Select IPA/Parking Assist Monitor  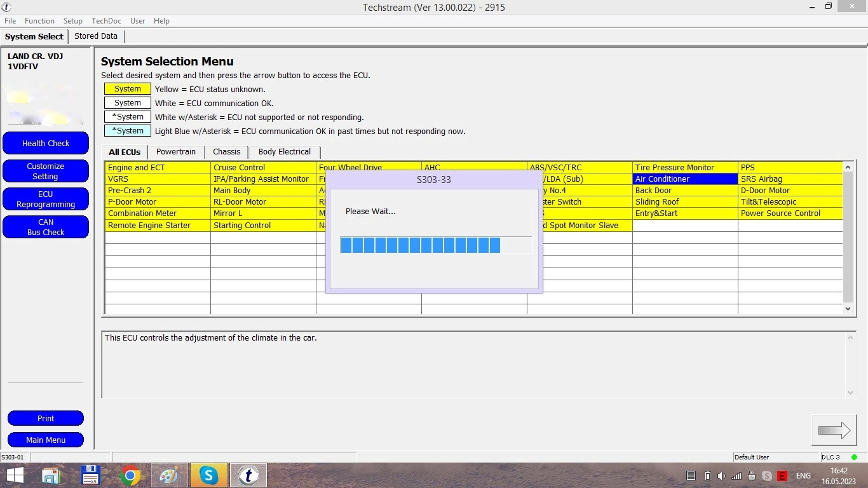point(263,179)
